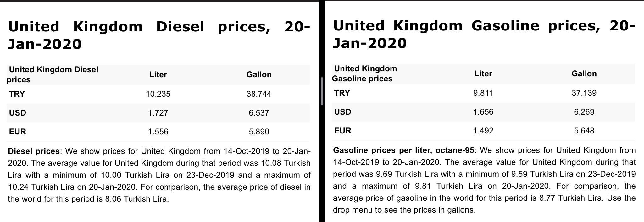This screenshot has width=644, height=222.
Task: Click the 1.727 USD diesel liter value
Action: tap(158, 113)
